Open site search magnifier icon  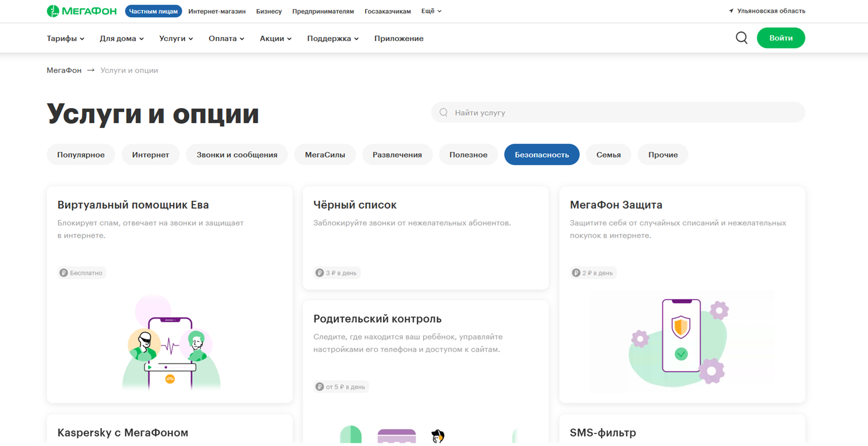click(741, 38)
